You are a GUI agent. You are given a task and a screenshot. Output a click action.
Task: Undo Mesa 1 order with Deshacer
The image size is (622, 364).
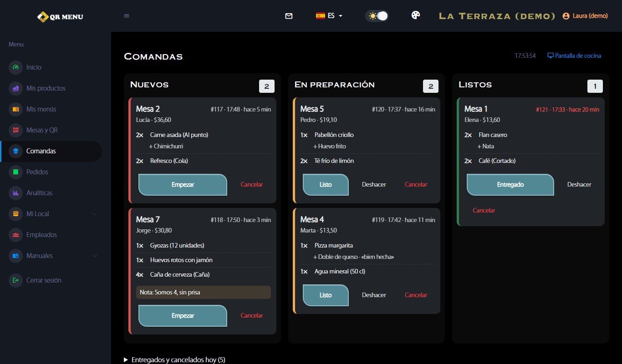coord(579,185)
